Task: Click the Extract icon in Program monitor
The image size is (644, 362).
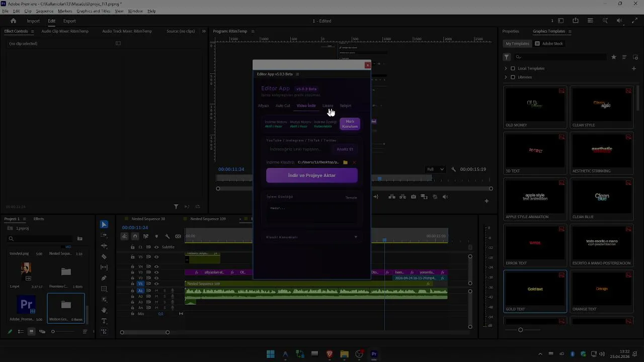Action: point(403,197)
